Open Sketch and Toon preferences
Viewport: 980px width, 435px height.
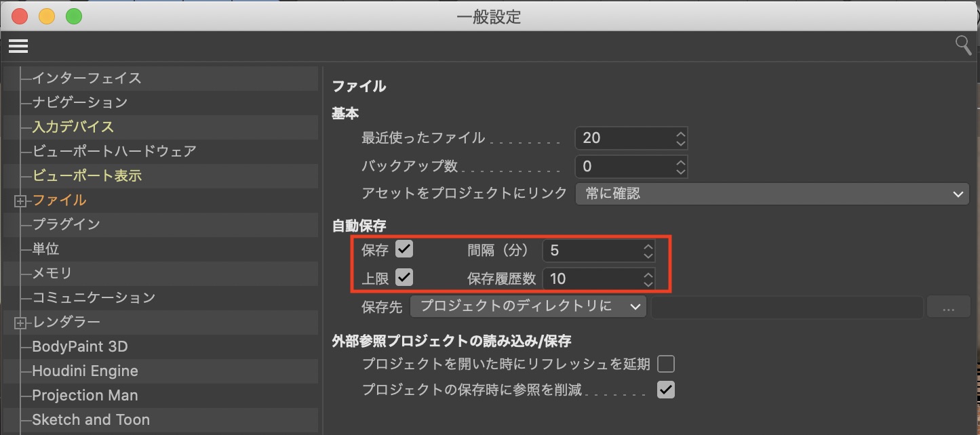pyautogui.click(x=91, y=420)
